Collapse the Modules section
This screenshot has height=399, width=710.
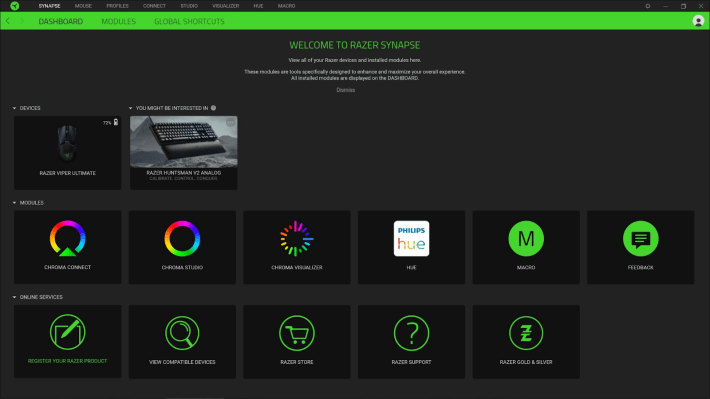[14, 203]
